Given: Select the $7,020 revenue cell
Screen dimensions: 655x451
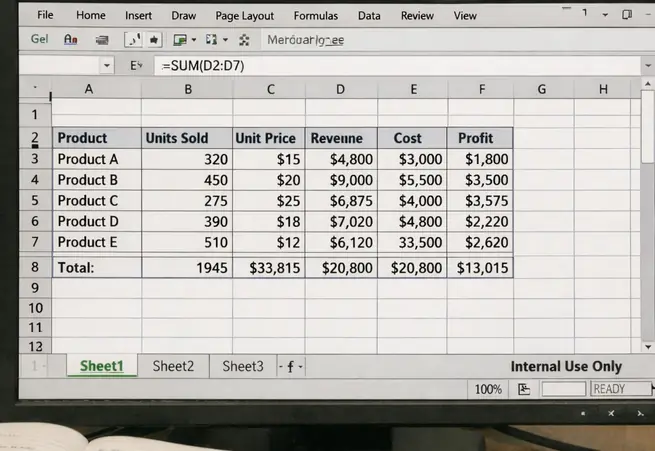Looking at the screenshot, I should (341, 221).
